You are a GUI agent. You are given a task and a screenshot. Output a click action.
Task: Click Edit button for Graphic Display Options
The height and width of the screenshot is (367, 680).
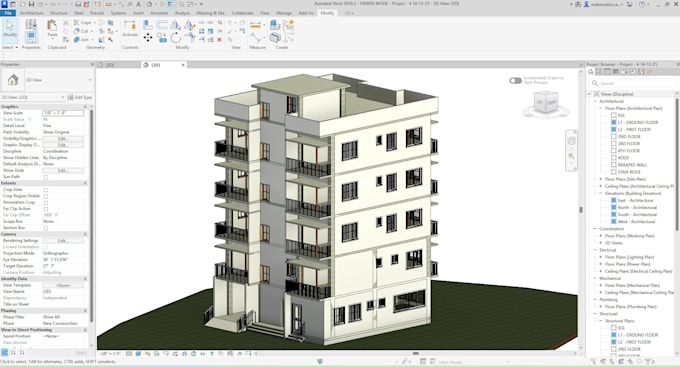[x=62, y=145]
